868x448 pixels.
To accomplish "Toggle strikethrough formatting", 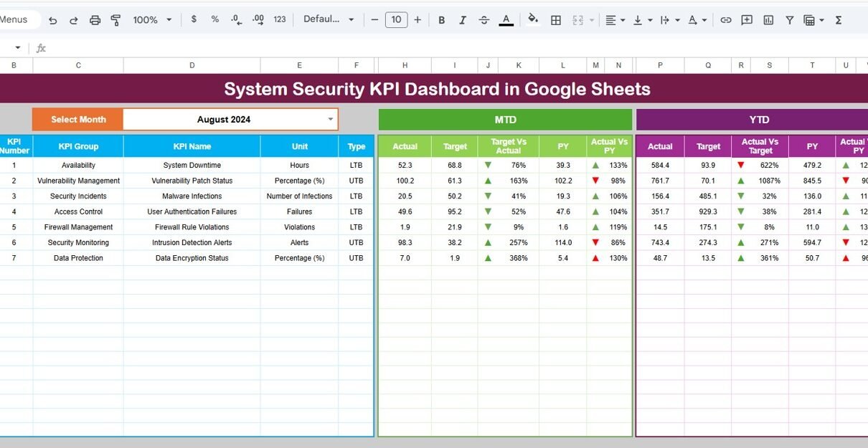I will [484, 20].
